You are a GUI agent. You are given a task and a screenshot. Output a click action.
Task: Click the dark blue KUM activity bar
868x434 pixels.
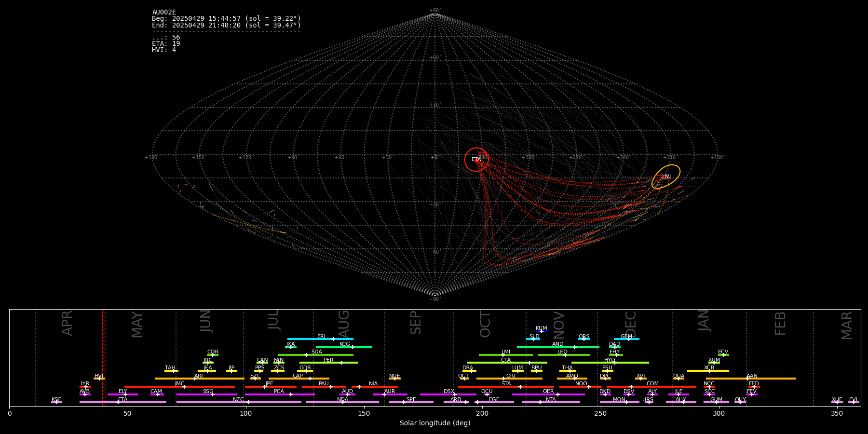542,331
